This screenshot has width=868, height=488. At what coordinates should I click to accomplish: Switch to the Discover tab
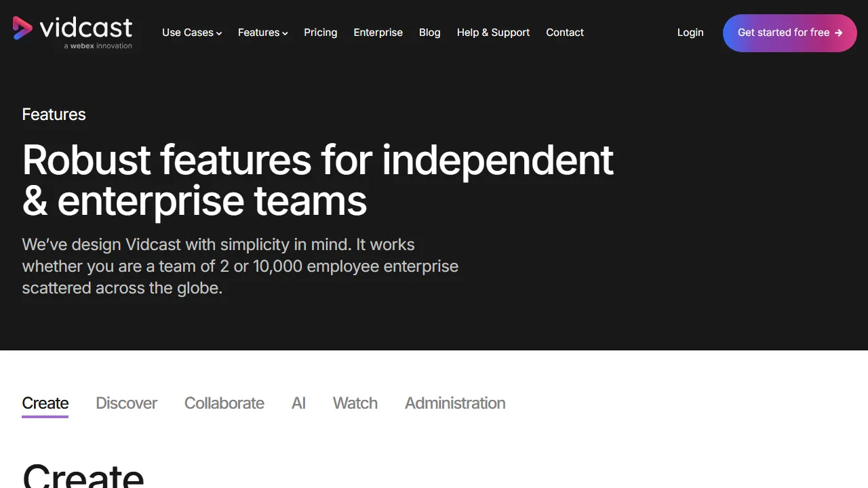point(127,403)
